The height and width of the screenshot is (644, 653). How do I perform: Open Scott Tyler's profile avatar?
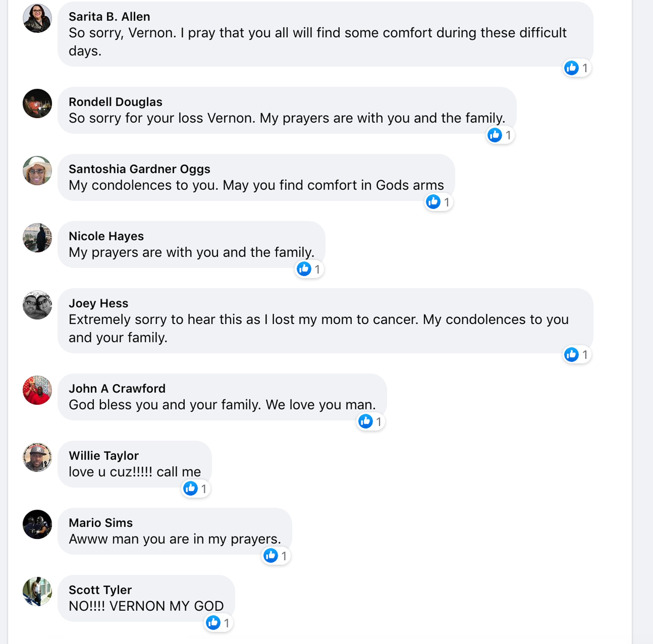click(x=37, y=591)
